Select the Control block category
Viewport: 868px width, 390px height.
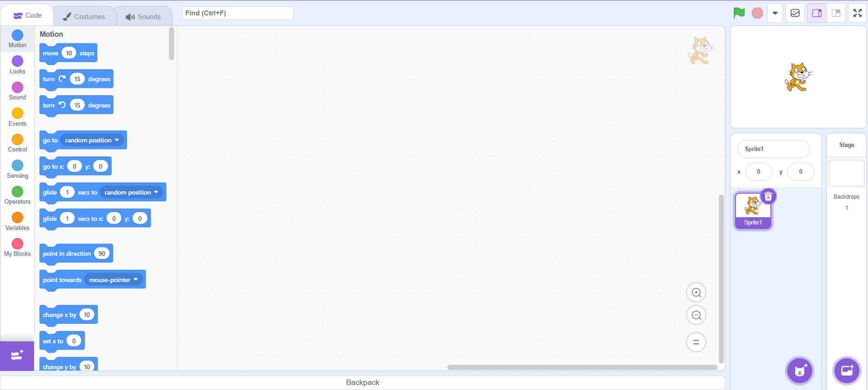[x=18, y=143]
